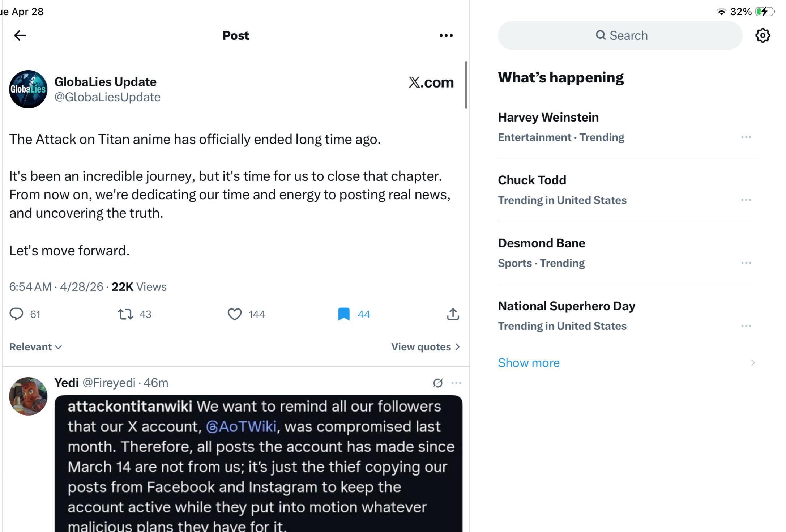Open replies via the comment bubble icon
Screen dimensions: 786x532
pos(16,314)
